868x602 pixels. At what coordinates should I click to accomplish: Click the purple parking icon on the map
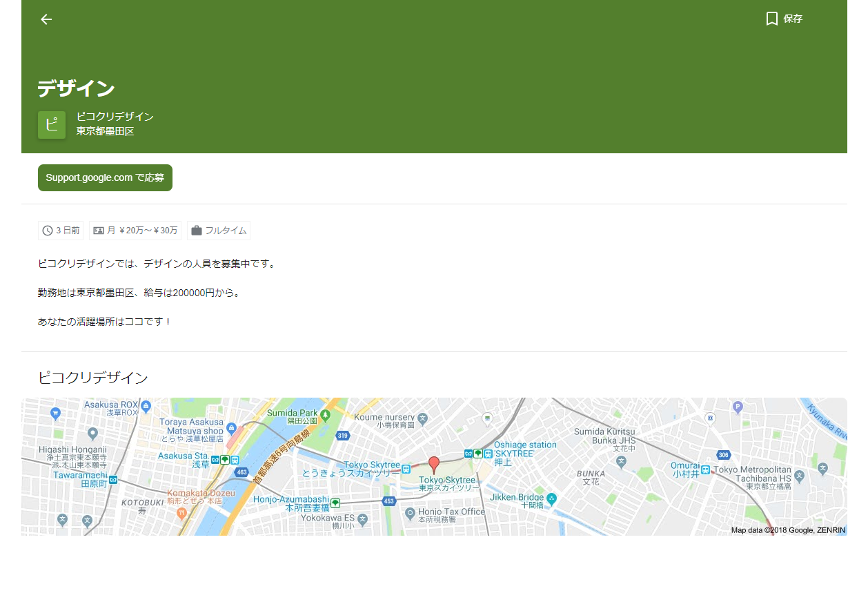[x=738, y=407]
